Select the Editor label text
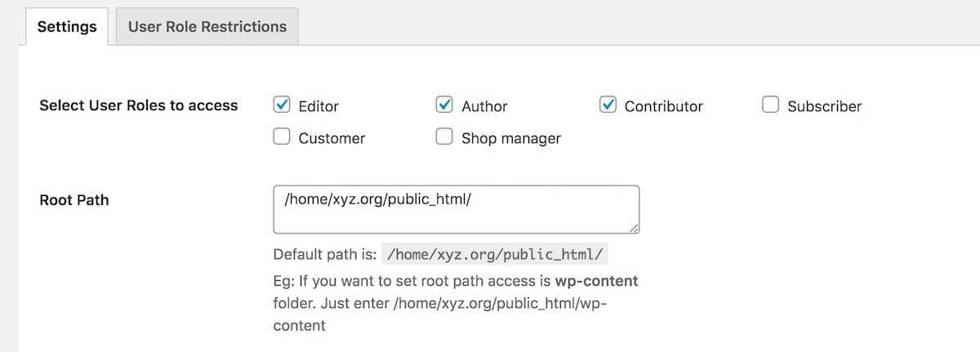The width and height of the screenshot is (980, 352). point(318,106)
